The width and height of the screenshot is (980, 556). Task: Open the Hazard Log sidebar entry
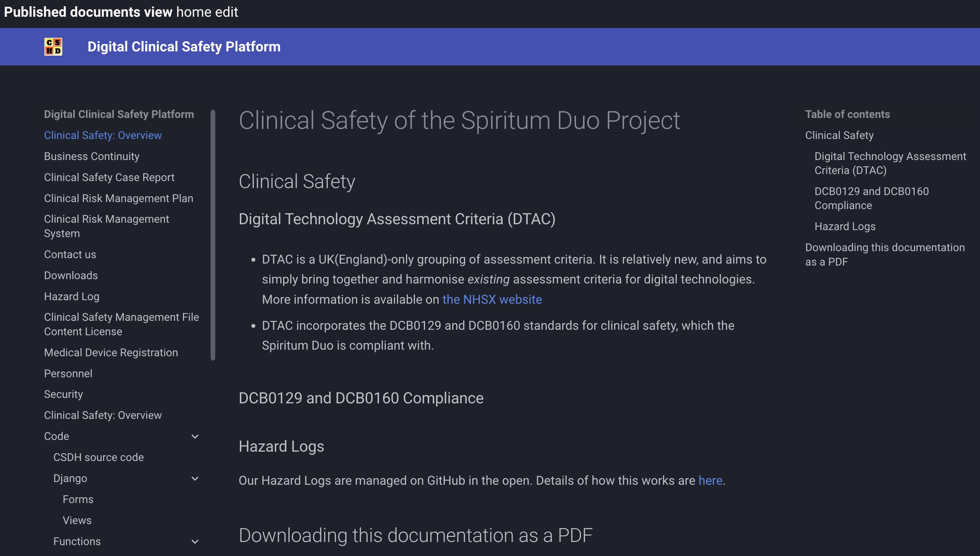point(72,296)
